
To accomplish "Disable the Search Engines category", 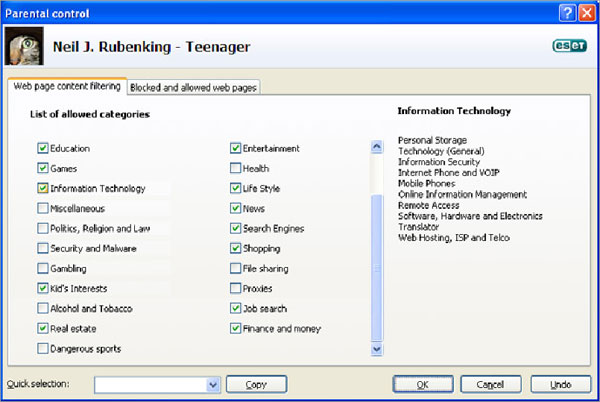I will 235,228.
